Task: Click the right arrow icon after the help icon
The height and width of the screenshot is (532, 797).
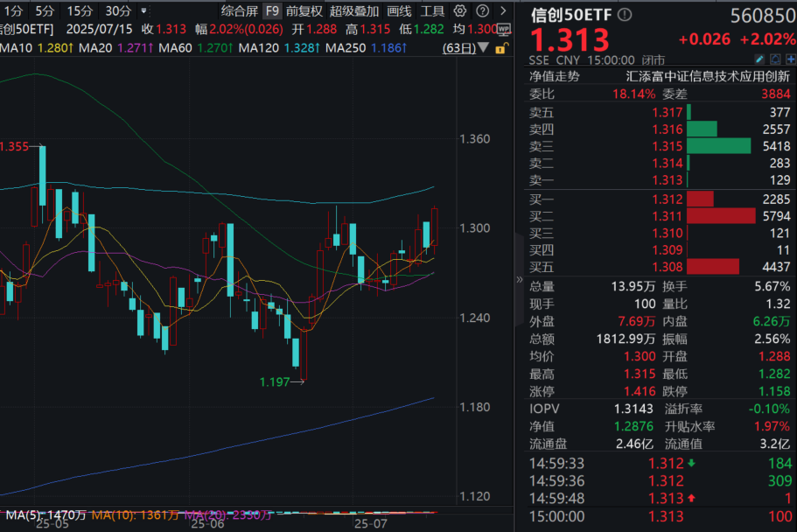Action: [x=501, y=11]
